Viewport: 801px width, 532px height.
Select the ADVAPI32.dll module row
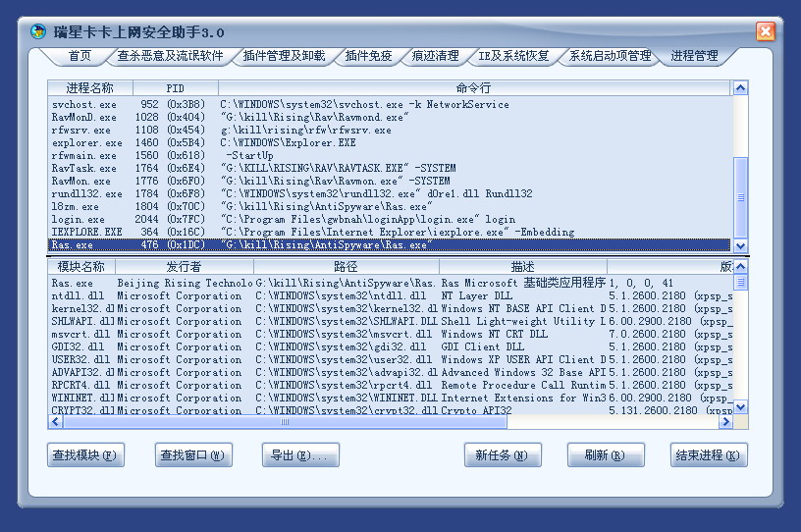pyautogui.click(x=391, y=372)
